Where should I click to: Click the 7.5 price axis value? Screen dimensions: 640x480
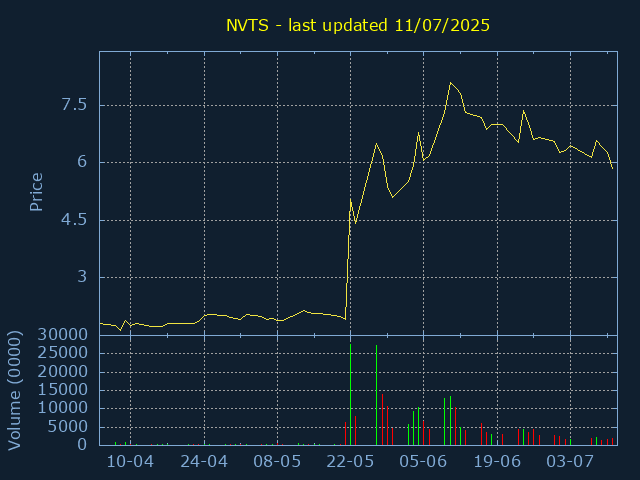tap(74, 105)
